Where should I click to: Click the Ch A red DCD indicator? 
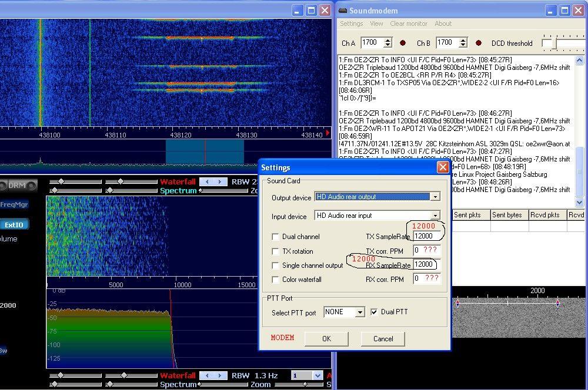(x=403, y=43)
